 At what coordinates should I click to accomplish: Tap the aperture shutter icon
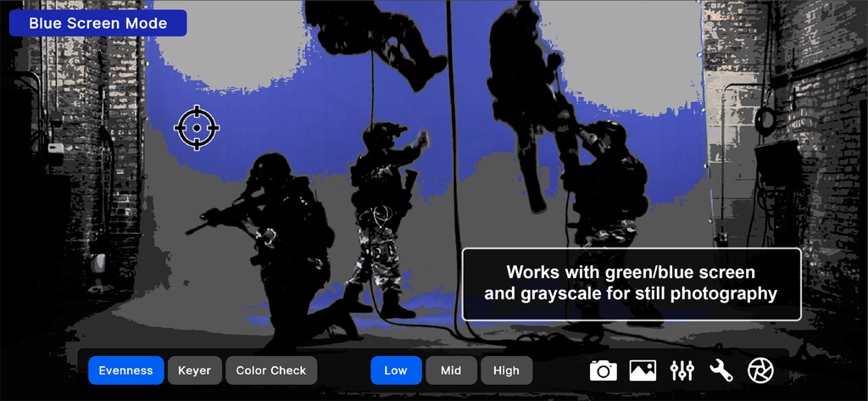760,370
